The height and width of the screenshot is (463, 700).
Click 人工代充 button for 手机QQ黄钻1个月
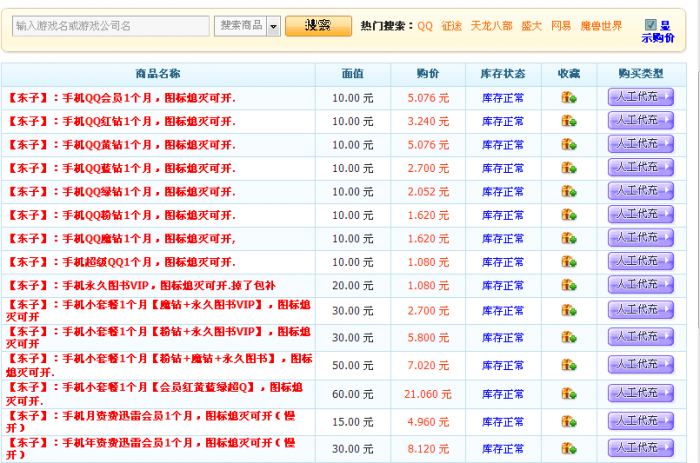tap(641, 144)
